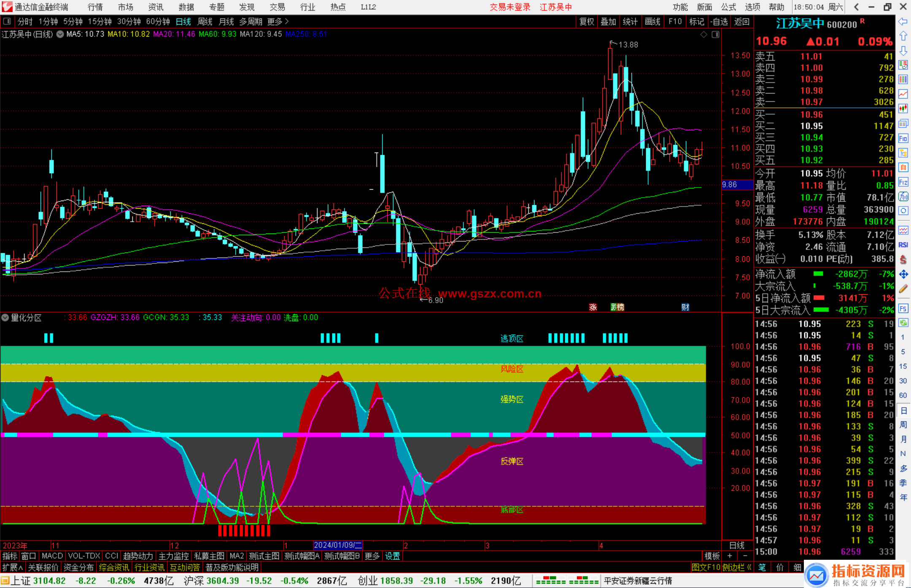
Task: Open 图文F10 at the bottom
Action: (706, 567)
